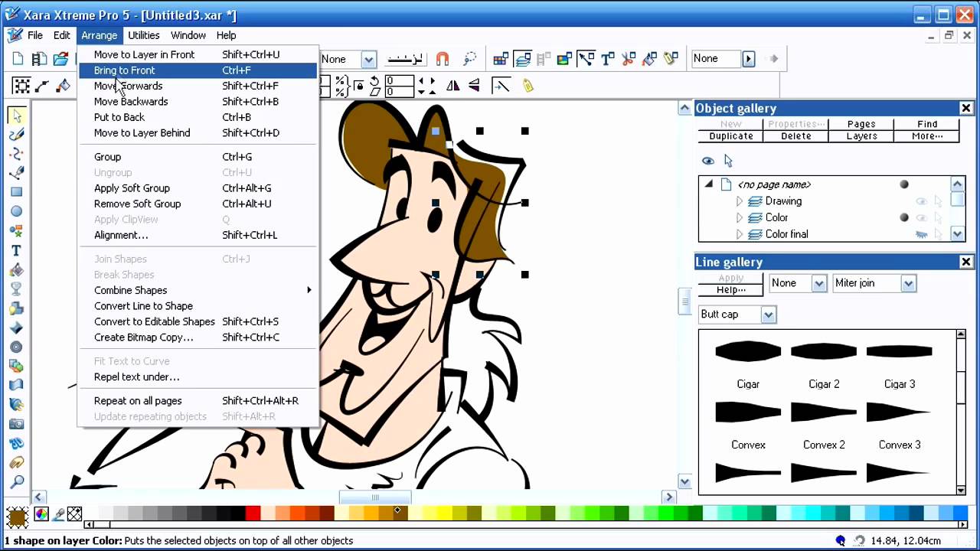Image resolution: width=980 pixels, height=551 pixels.
Task: Select the Rectangle tool
Action: coord(16,192)
